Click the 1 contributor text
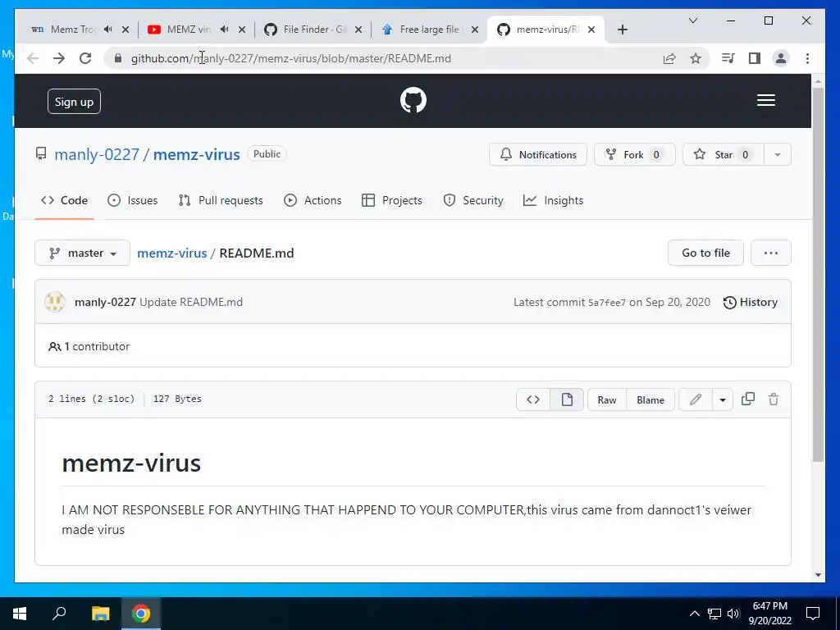The width and height of the screenshot is (840, 630). point(89,347)
